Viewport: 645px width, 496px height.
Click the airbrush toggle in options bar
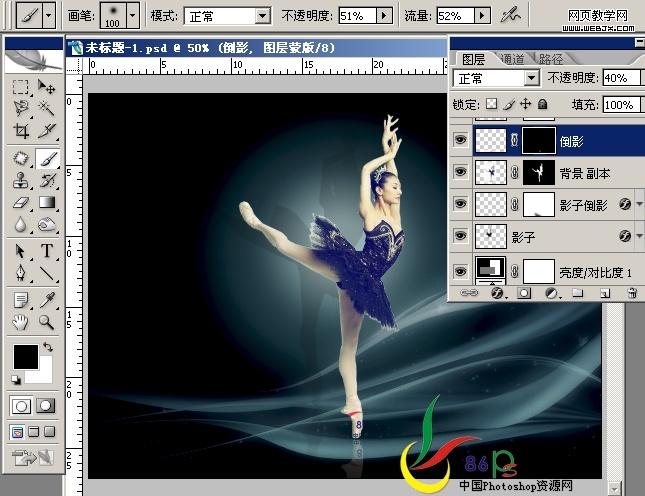tap(510, 16)
